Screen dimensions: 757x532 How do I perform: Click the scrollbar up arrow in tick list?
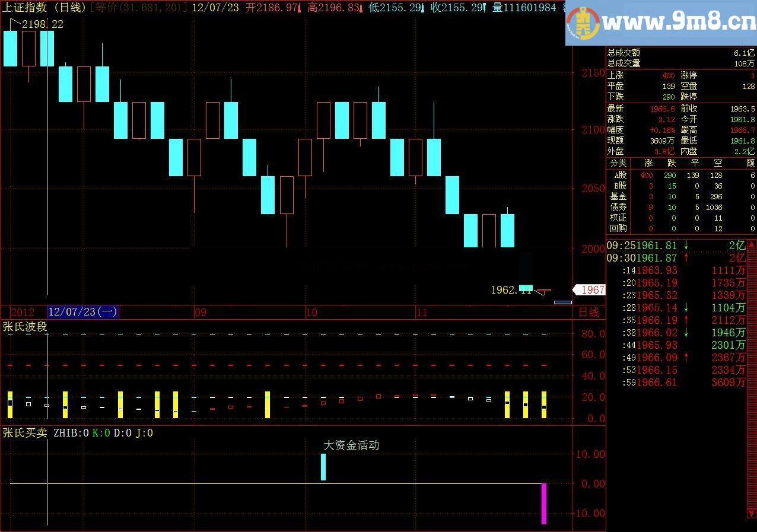tap(752, 244)
